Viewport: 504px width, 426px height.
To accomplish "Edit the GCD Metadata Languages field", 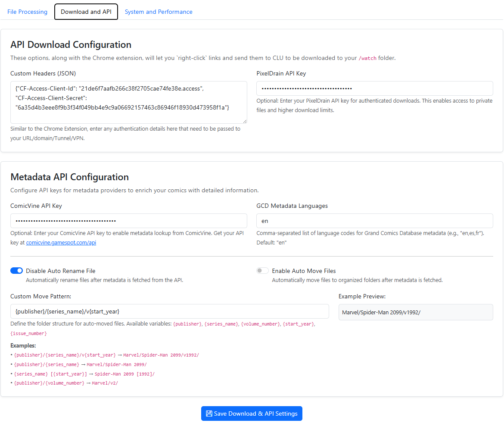I will point(374,221).
